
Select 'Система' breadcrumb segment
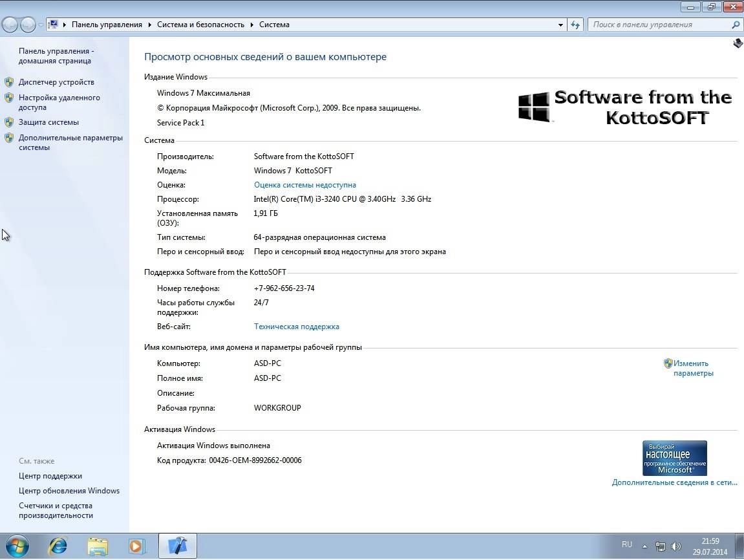[x=274, y=25]
